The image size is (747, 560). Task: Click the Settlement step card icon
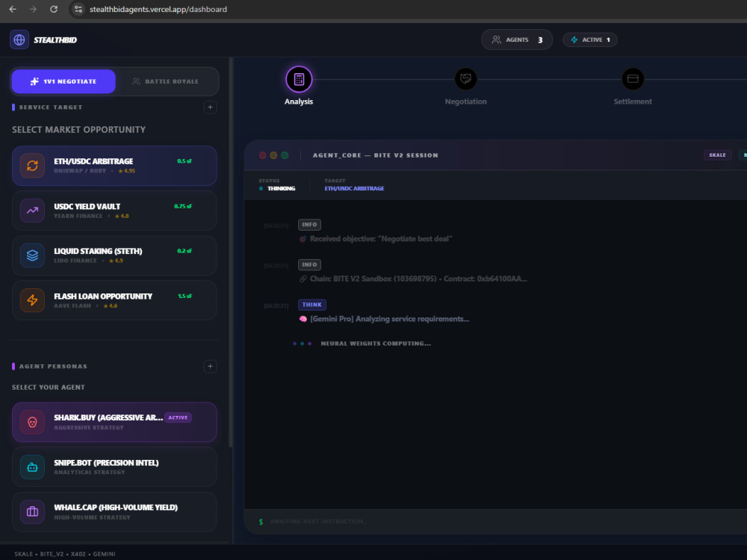coord(633,78)
